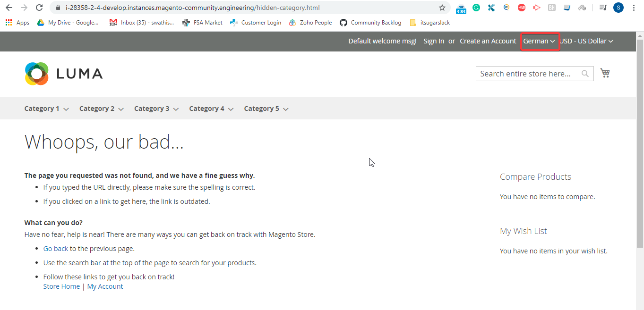Click the 'What can you do?' text
Image resolution: width=644 pixels, height=310 pixels.
[53, 223]
